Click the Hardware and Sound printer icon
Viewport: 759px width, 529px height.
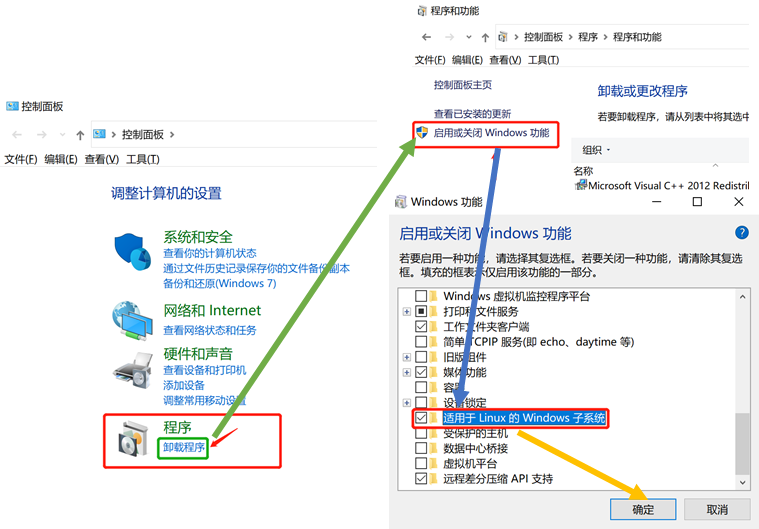point(132,370)
